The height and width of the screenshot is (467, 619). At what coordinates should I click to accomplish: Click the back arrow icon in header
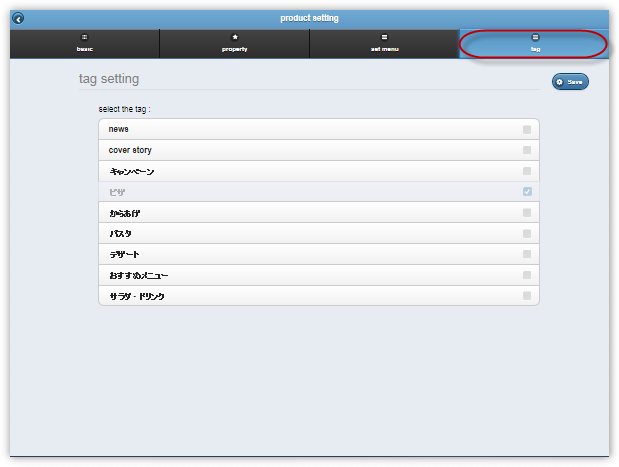18,18
